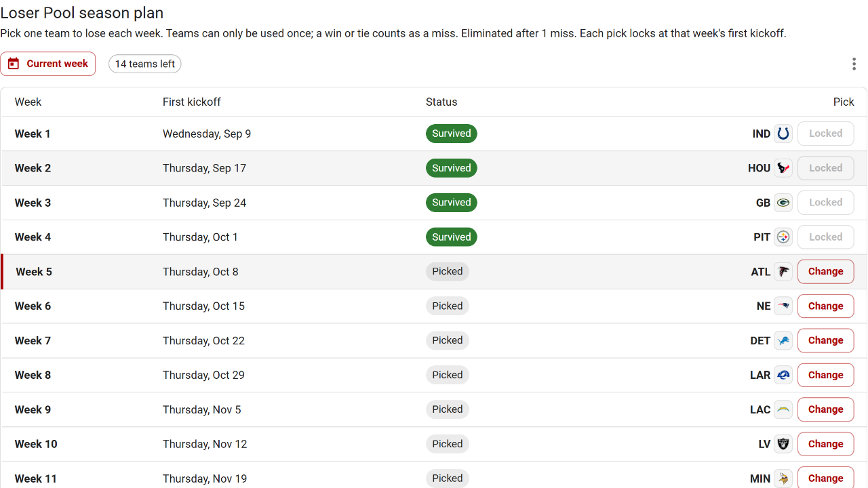This screenshot has height=488, width=868.
Task: Click the Patriots logo in Week 6
Action: 783,306
